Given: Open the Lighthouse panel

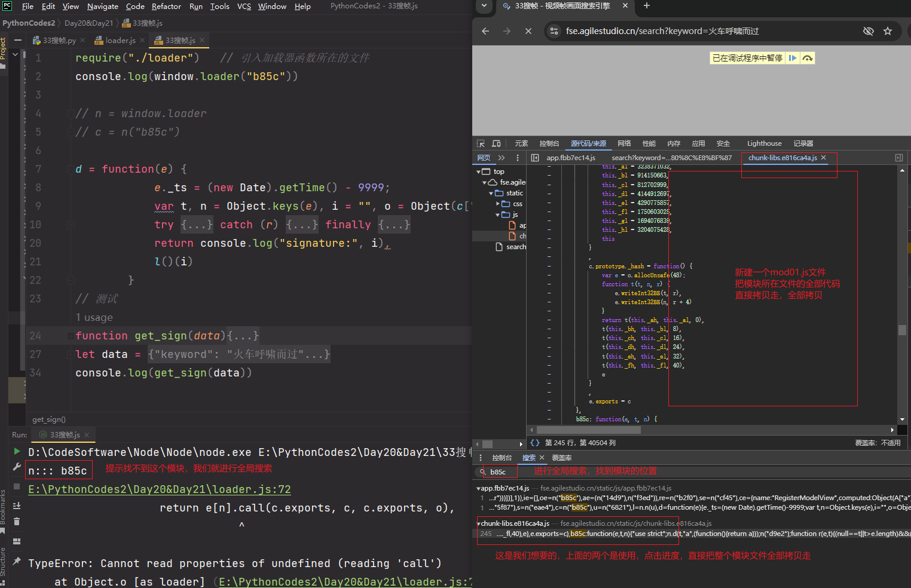Looking at the screenshot, I should [764, 143].
